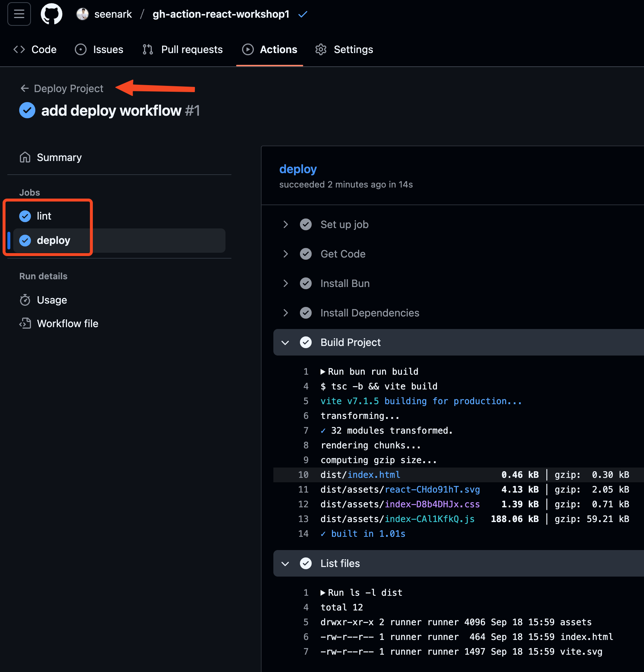Click the deploy job title link
Viewport: 644px width, 672px height.
point(298,169)
